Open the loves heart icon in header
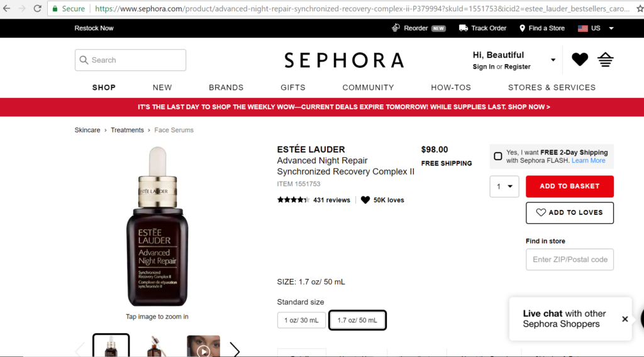The width and height of the screenshot is (644, 357). (x=579, y=60)
